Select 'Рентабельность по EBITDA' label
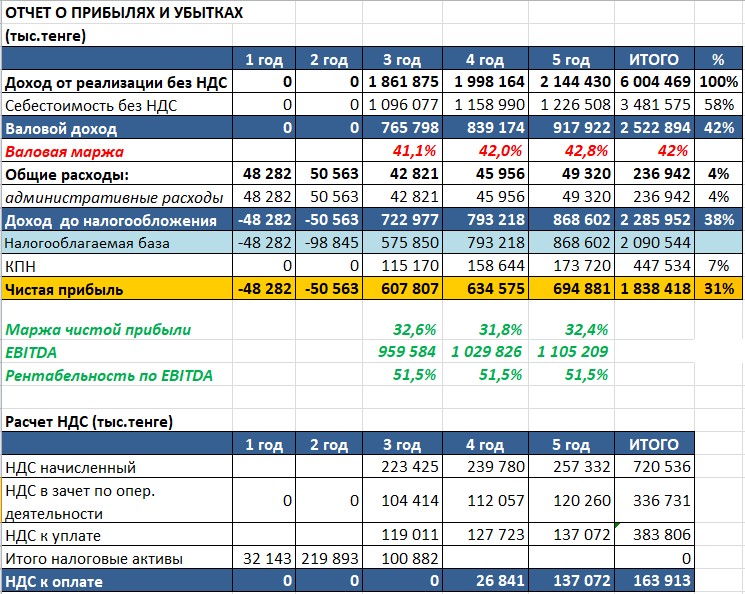This screenshot has width=745, height=594. [x=109, y=375]
